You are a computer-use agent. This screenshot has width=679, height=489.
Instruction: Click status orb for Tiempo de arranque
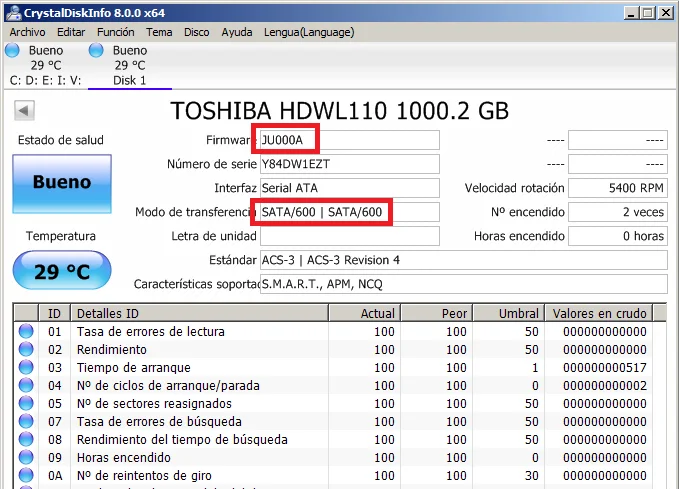(26, 367)
